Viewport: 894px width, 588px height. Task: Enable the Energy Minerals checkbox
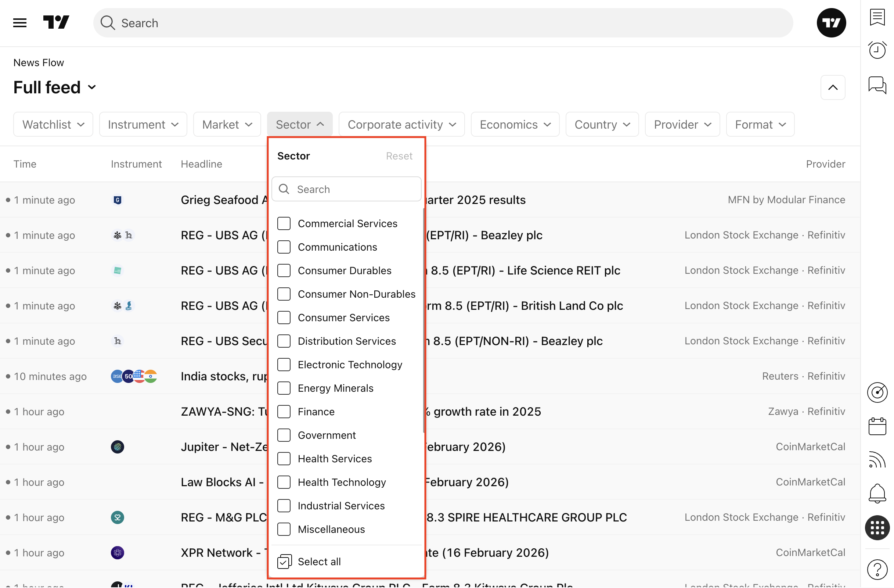(284, 388)
